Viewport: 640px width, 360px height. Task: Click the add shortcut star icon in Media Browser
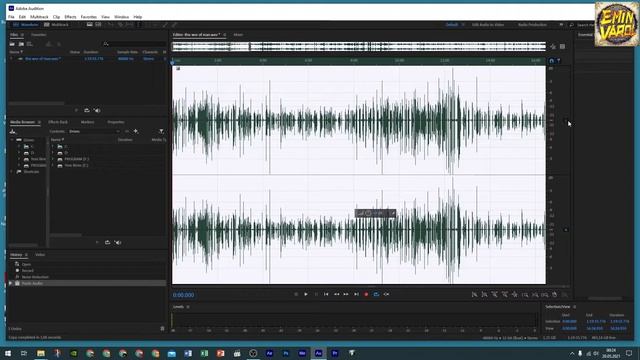[x=136, y=131]
